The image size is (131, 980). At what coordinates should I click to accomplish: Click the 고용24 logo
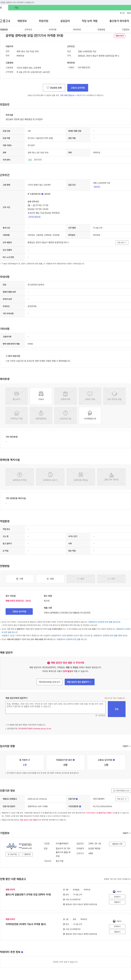pyautogui.click(x=5, y=21)
